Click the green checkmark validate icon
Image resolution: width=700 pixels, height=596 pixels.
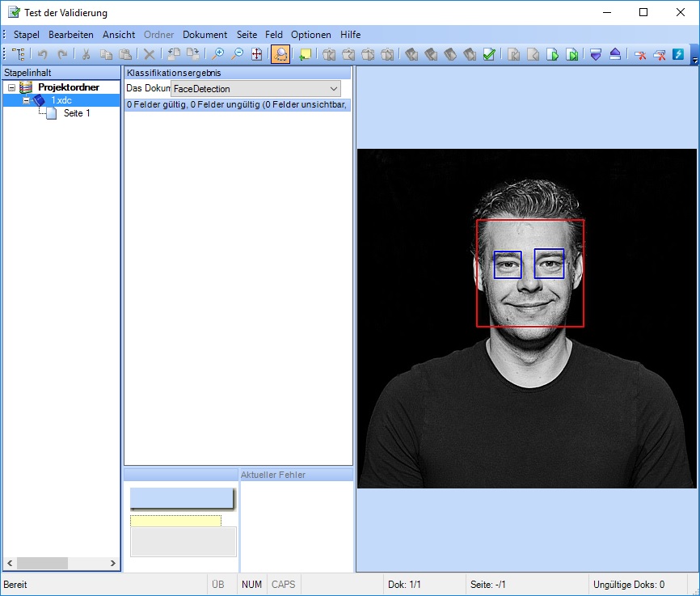(489, 54)
